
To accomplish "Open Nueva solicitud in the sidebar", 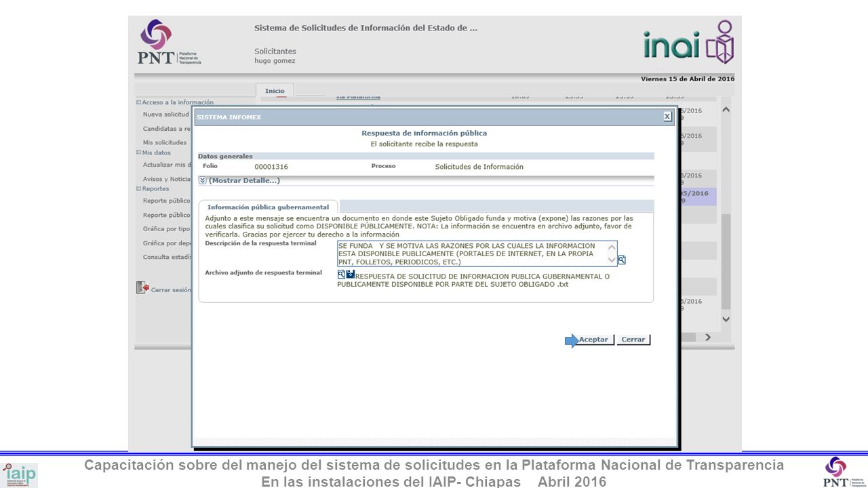I will [x=165, y=115].
